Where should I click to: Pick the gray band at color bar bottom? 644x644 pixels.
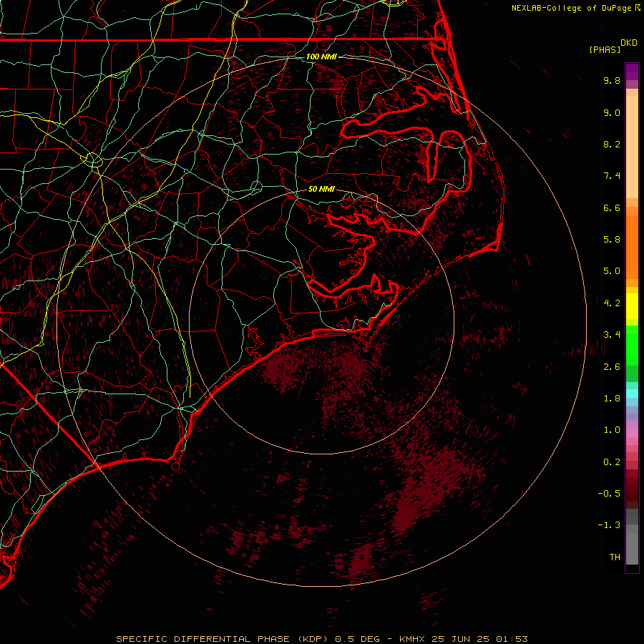click(x=632, y=548)
